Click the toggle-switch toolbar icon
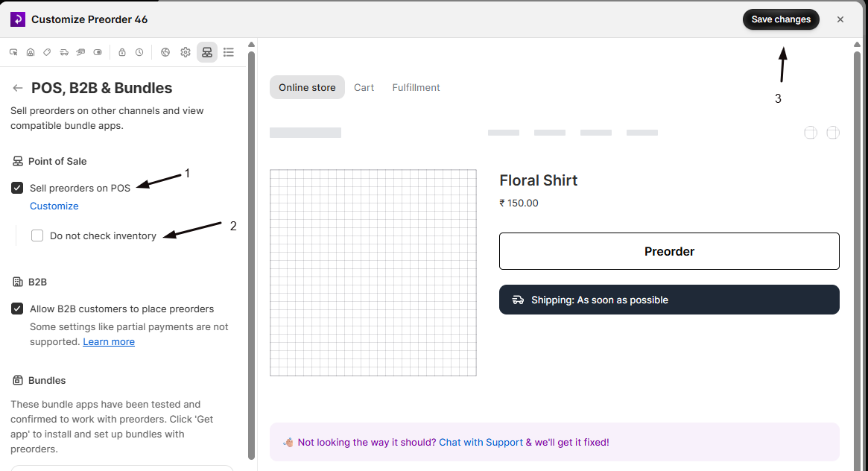The width and height of the screenshot is (868, 471). pos(98,52)
